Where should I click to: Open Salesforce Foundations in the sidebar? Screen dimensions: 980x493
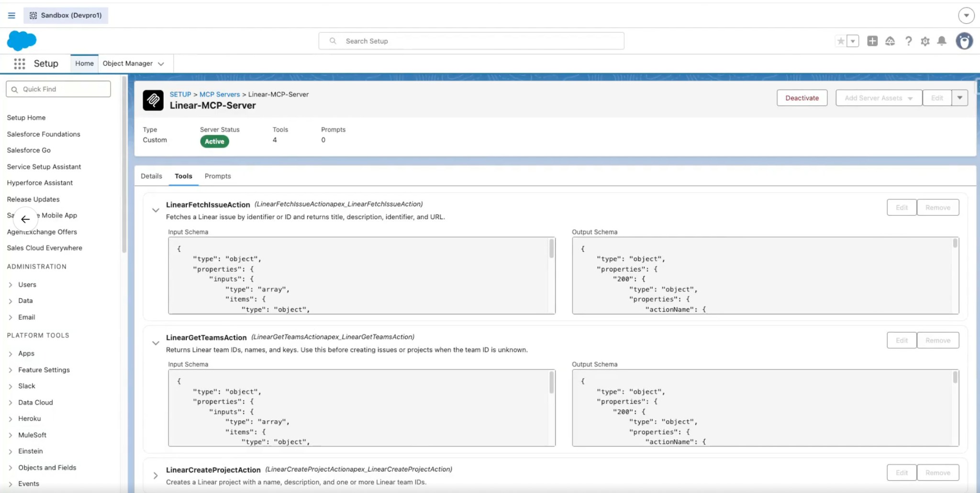(44, 134)
